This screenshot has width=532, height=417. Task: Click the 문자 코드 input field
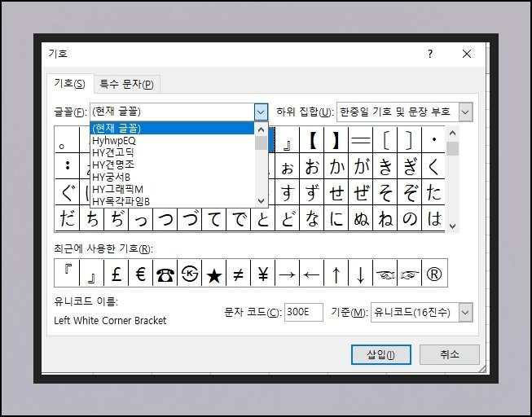(x=304, y=312)
